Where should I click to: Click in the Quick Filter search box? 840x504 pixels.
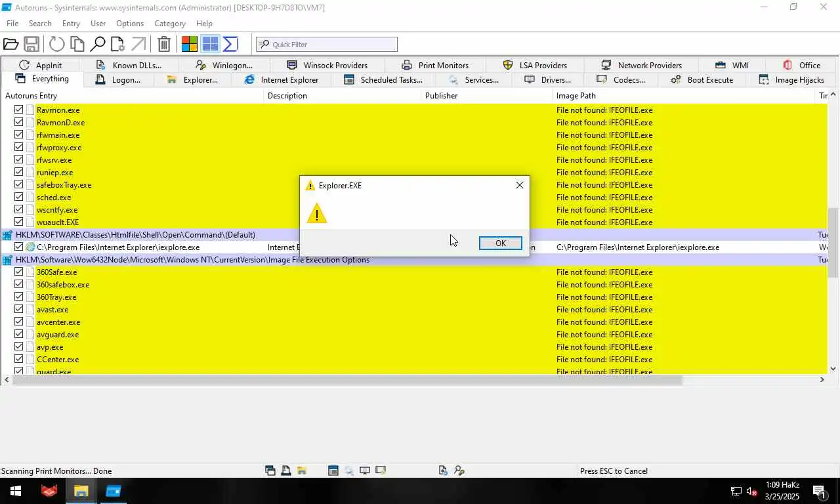coord(327,44)
